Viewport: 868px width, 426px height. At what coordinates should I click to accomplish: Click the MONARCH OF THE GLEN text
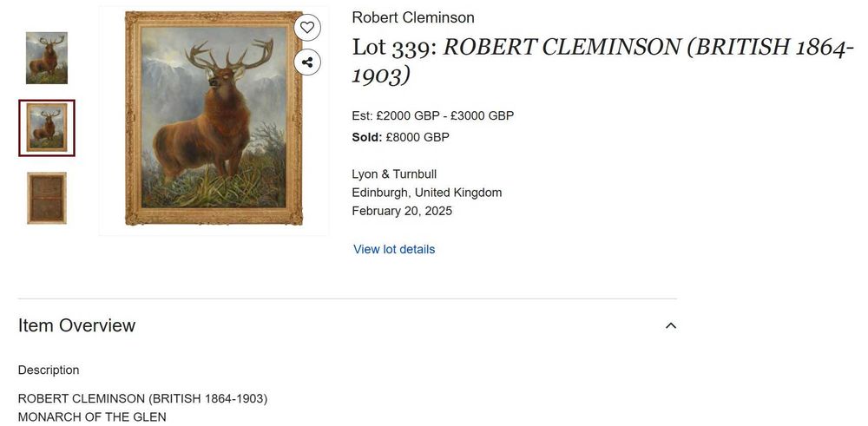[92, 417]
